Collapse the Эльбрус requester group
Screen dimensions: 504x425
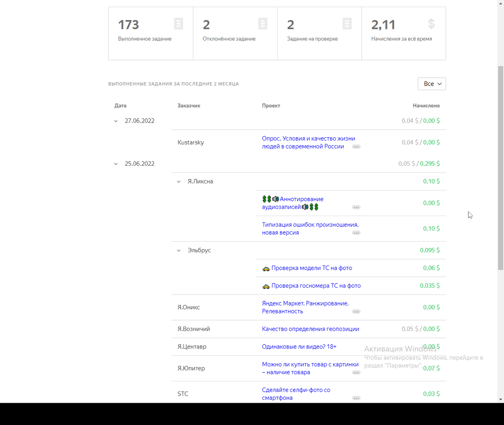(x=179, y=250)
